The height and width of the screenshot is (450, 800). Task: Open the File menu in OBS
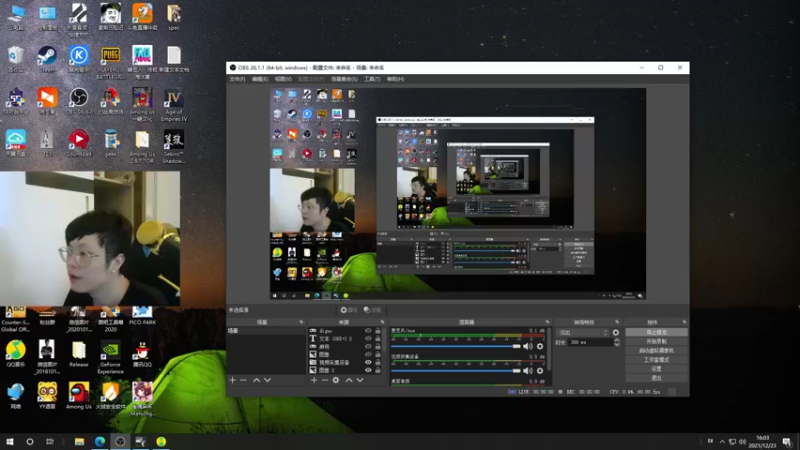pyautogui.click(x=237, y=79)
